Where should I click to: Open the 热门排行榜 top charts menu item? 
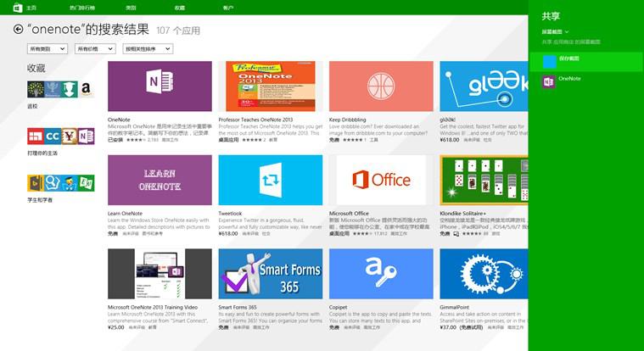coord(80,8)
